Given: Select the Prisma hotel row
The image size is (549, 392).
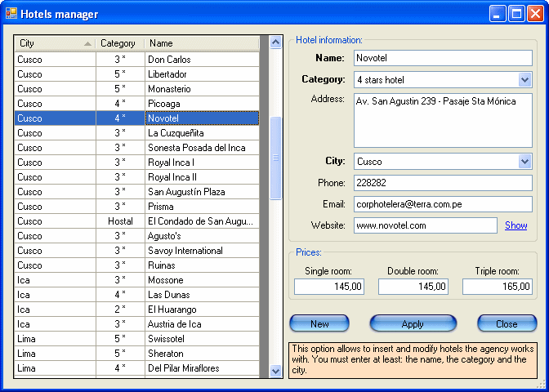Looking at the screenshot, I should tap(137, 207).
